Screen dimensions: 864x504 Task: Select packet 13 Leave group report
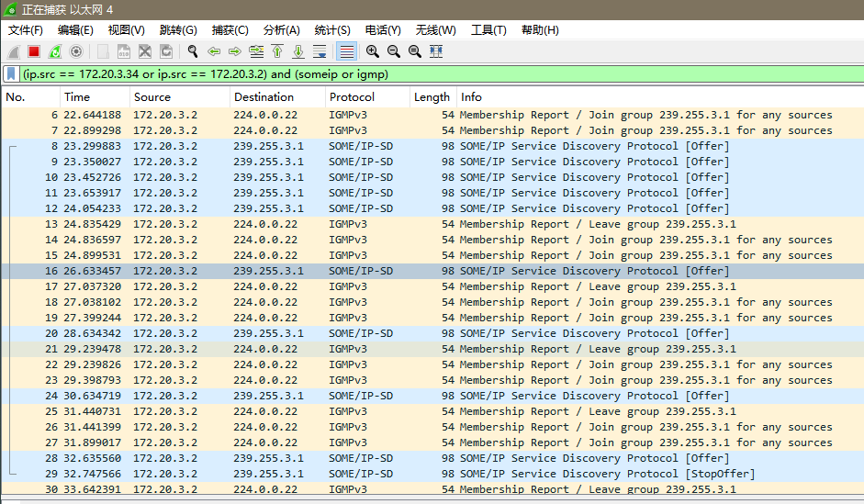pyautogui.click(x=432, y=224)
